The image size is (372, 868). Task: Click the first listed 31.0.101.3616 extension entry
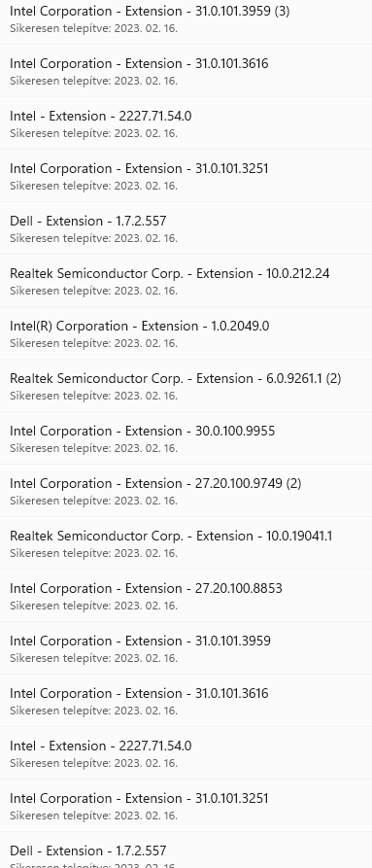[186, 71]
